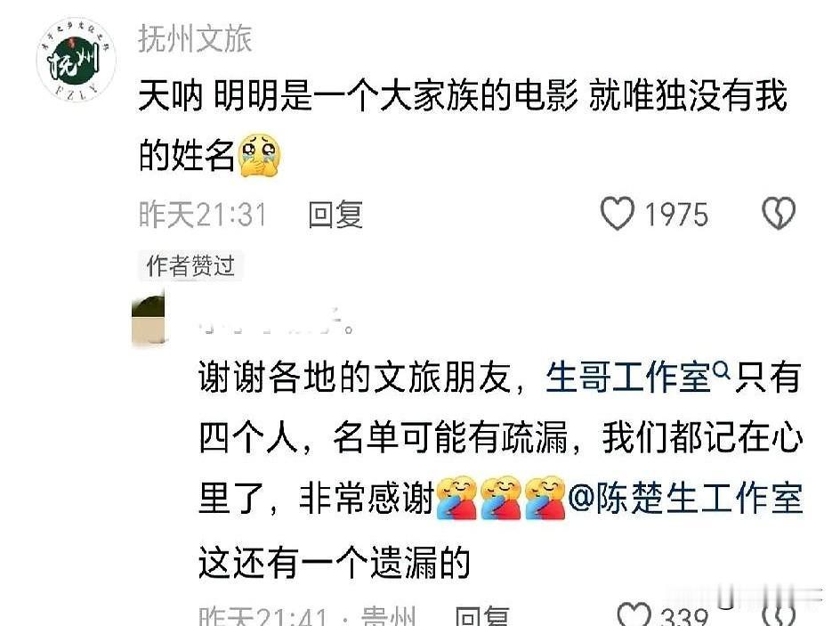This screenshot has height=626, width=840.
Task: Tap the 1975 like count
Action: point(676,215)
